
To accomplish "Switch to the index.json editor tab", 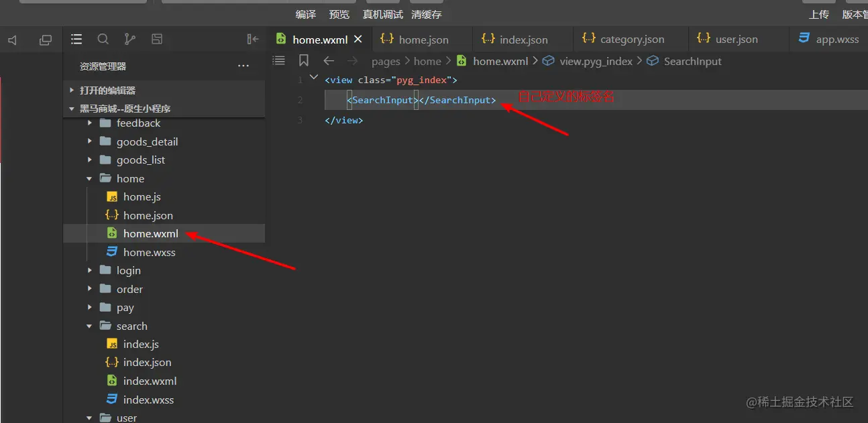I will click(523, 40).
